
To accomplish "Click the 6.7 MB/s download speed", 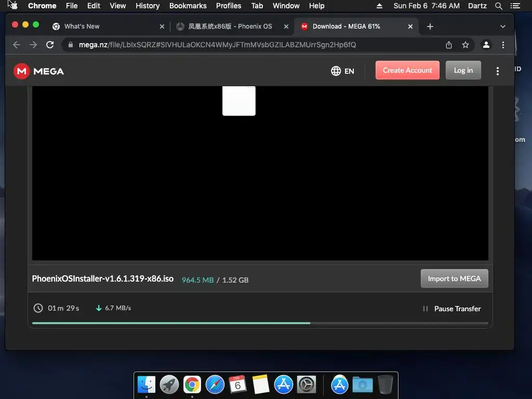I will pos(118,308).
